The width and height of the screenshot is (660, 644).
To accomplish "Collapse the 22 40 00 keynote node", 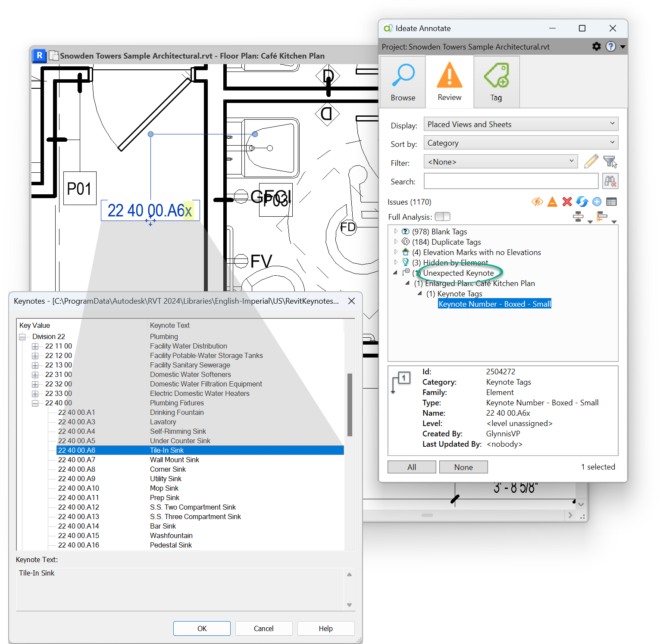I will click(35, 403).
